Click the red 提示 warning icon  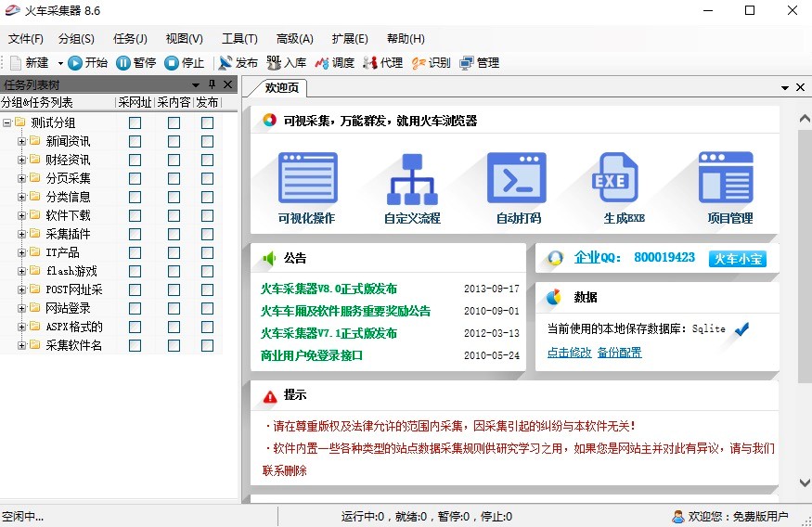point(270,396)
